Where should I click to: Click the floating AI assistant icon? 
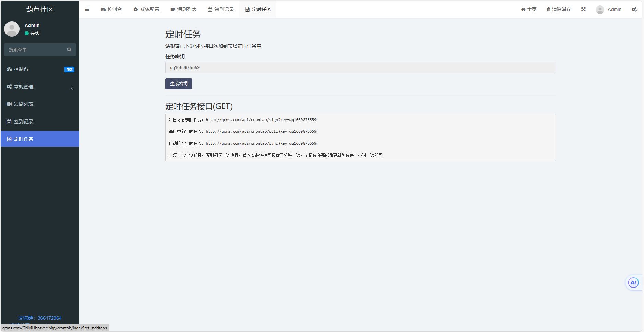click(633, 283)
